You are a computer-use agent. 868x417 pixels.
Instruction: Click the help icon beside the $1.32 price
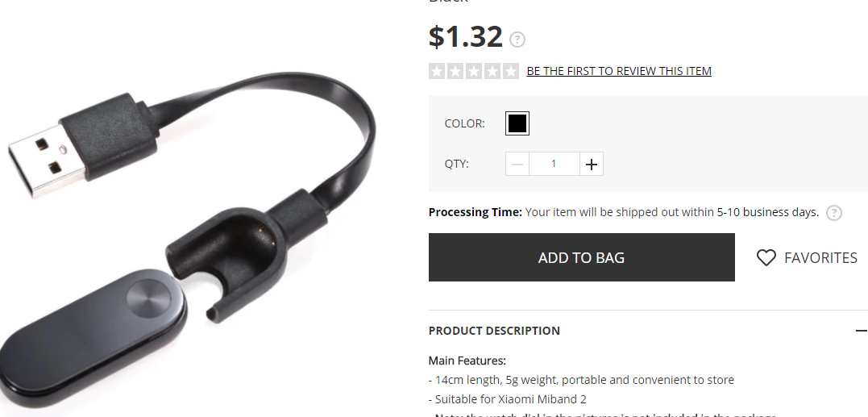[x=517, y=40]
